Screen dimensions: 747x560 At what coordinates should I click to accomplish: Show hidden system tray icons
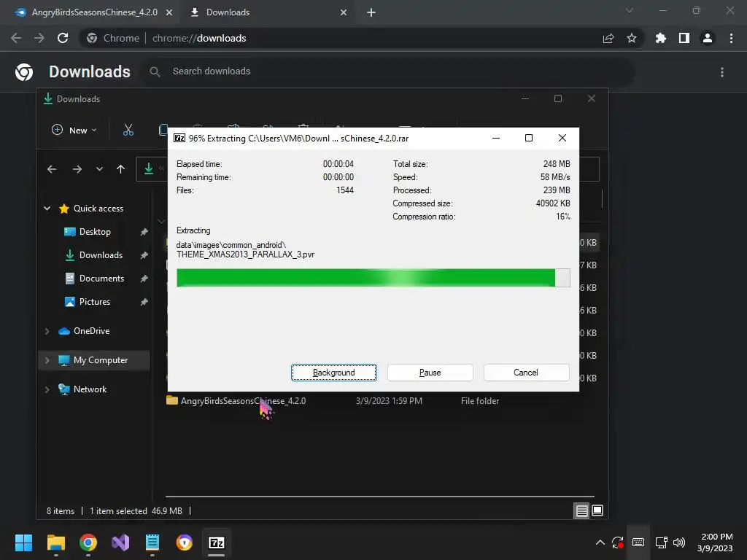coord(600,542)
